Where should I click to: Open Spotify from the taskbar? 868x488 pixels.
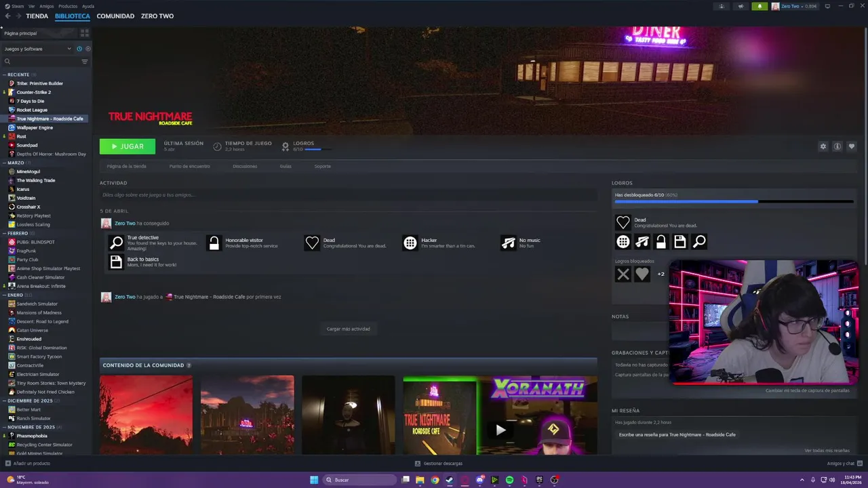coord(509,480)
